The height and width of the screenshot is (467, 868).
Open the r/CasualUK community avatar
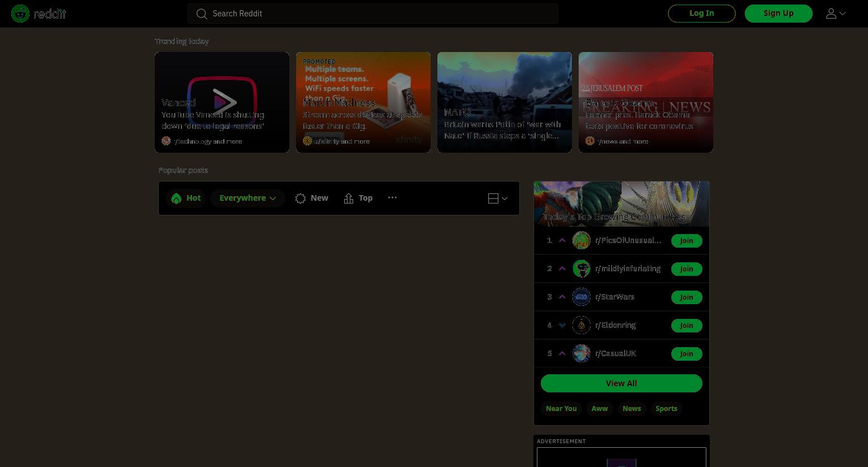pyautogui.click(x=581, y=353)
